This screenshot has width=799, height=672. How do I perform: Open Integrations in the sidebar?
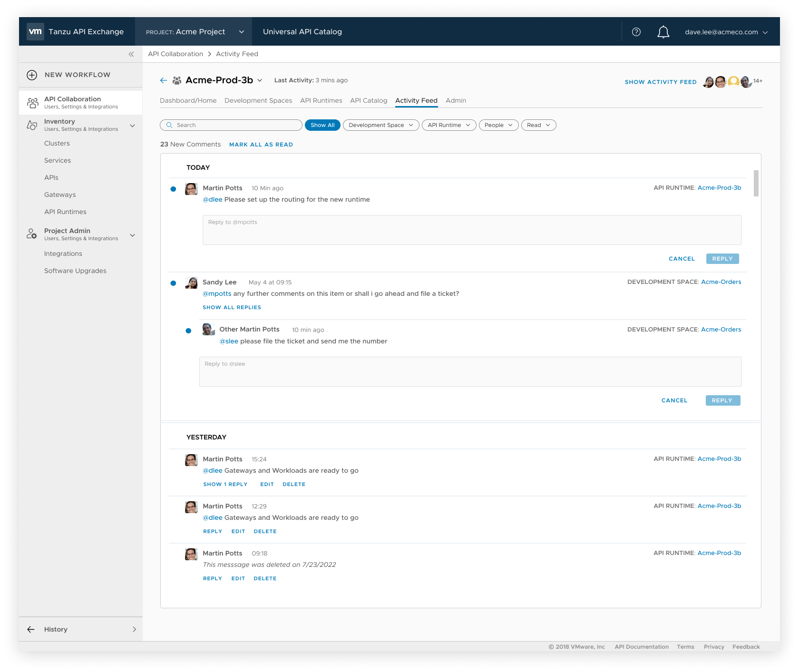pyautogui.click(x=63, y=253)
